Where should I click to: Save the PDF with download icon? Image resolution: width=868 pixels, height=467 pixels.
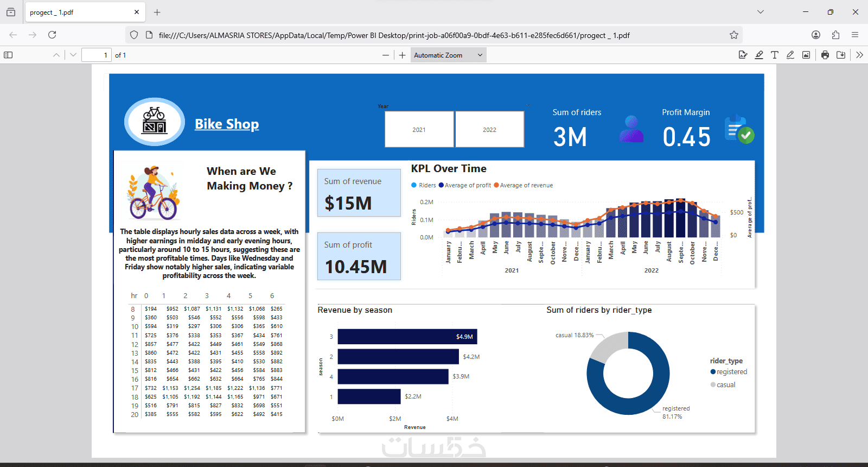(841, 55)
